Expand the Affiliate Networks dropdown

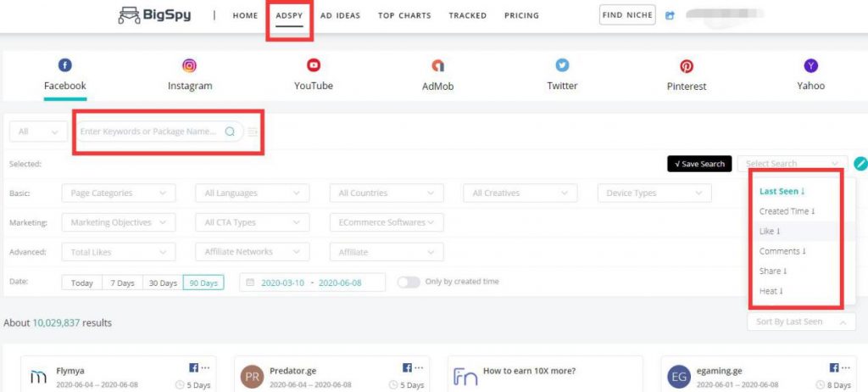pyautogui.click(x=253, y=252)
